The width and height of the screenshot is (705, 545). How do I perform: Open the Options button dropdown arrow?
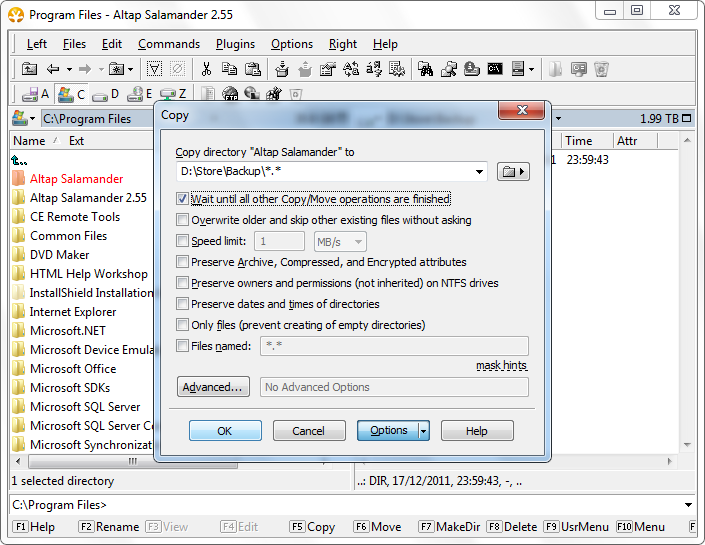(424, 431)
